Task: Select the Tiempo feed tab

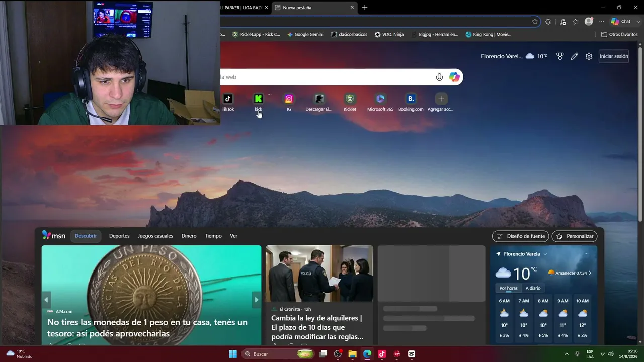Action: tap(213, 236)
